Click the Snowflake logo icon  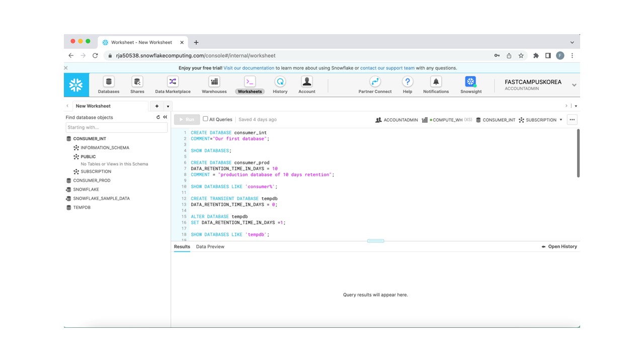click(x=76, y=84)
